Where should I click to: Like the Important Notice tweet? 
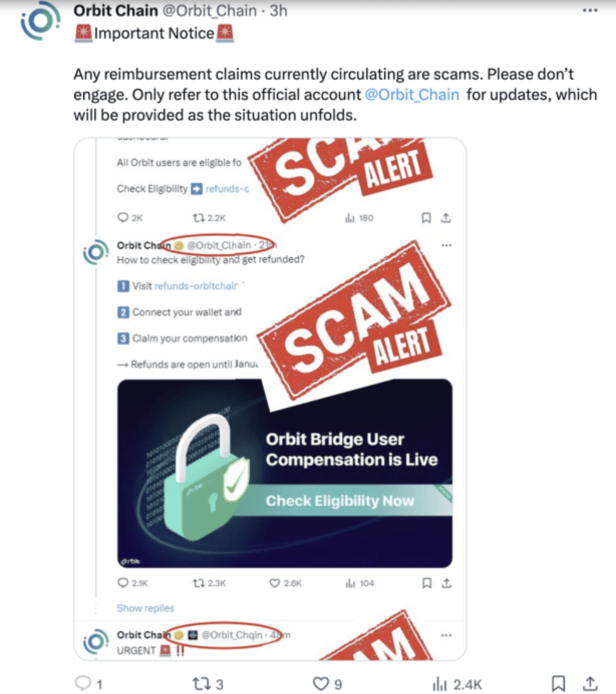[321, 683]
